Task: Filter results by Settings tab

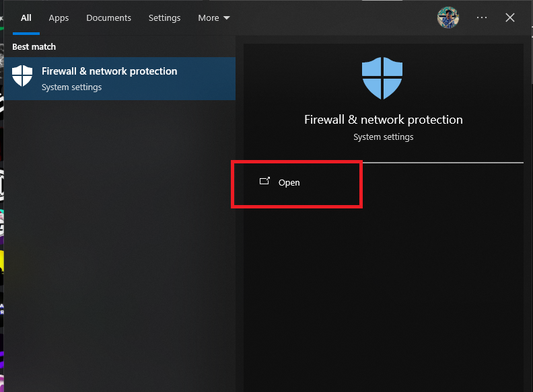Action: [x=164, y=18]
